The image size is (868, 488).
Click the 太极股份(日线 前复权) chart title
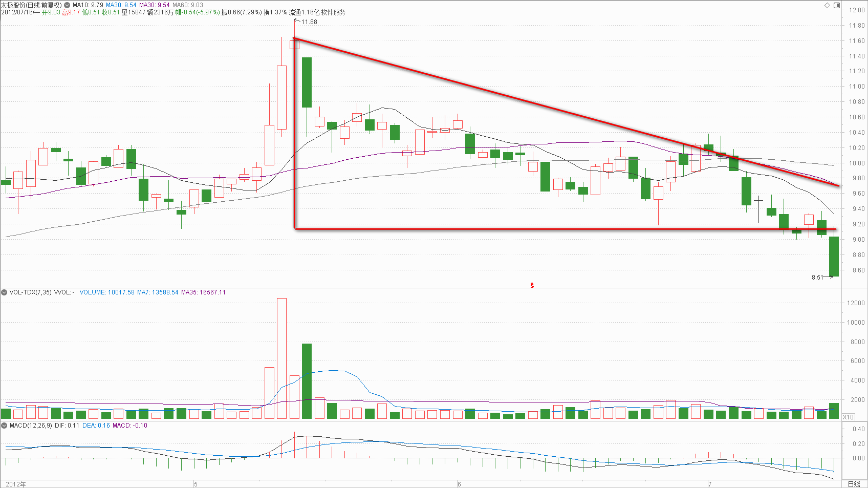click(31, 5)
